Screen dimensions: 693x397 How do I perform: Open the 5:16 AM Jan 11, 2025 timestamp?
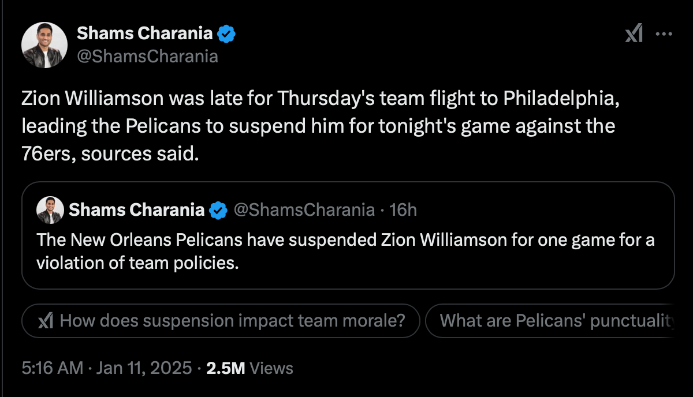(x=107, y=368)
